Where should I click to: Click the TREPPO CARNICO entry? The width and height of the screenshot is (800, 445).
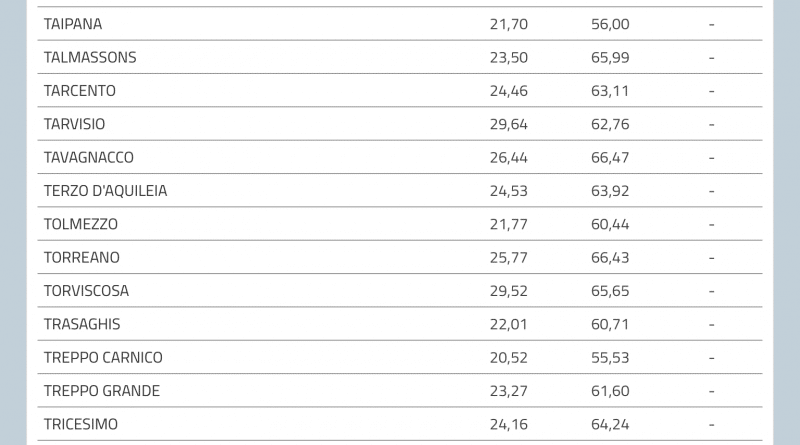[x=103, y=358]
